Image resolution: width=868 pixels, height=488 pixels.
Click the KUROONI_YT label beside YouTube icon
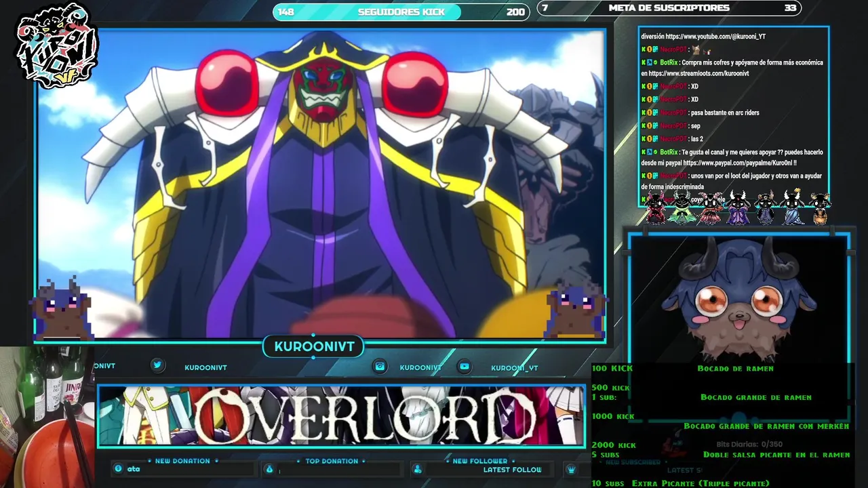click(x=514, y=368)
